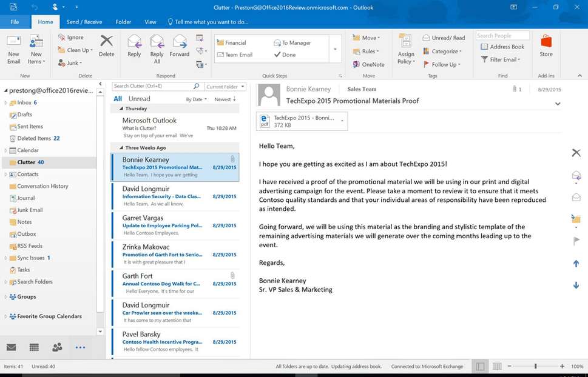
Task: Switch to Normal view in status bar
Action: [x=479, y=366]
